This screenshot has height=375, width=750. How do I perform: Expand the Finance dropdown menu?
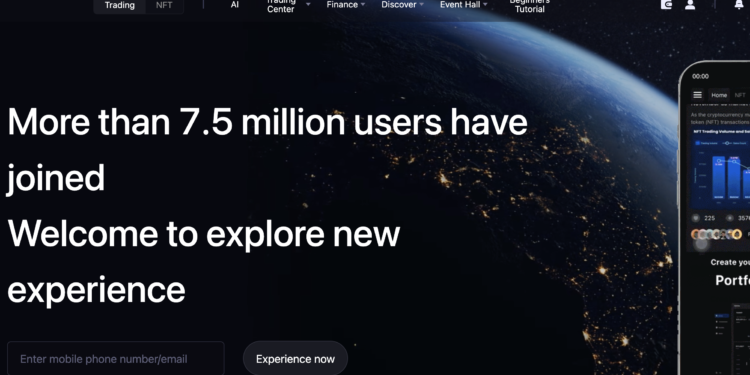[x=345, y=5]
